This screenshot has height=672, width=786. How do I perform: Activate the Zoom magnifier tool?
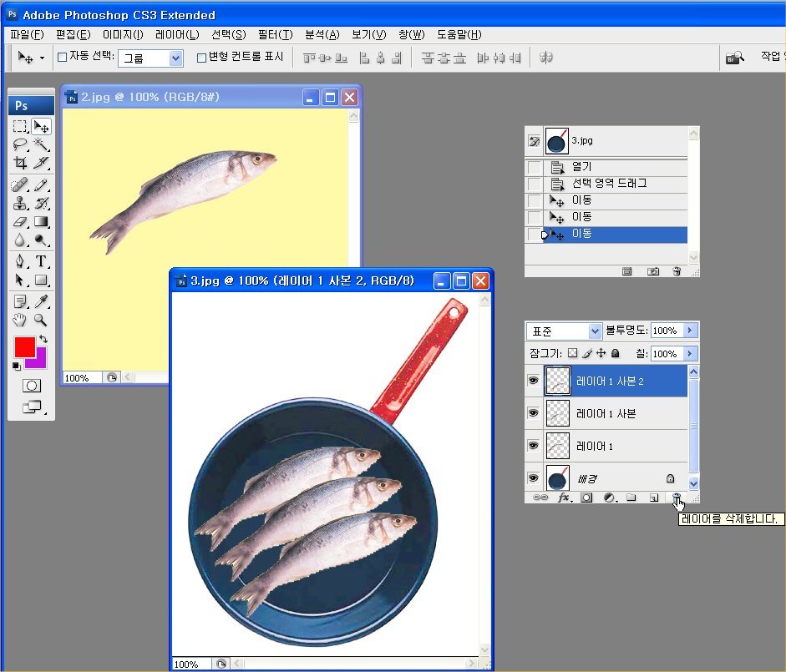[41, 321]
